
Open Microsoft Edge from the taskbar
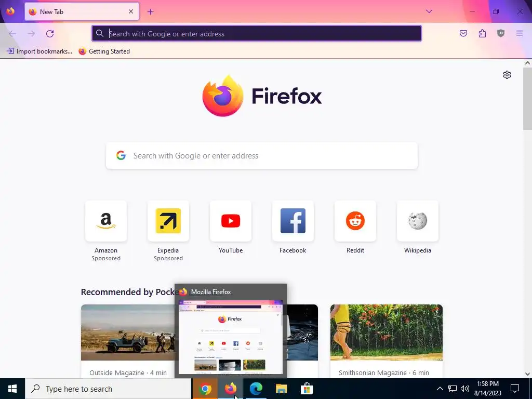pos(256,389)
